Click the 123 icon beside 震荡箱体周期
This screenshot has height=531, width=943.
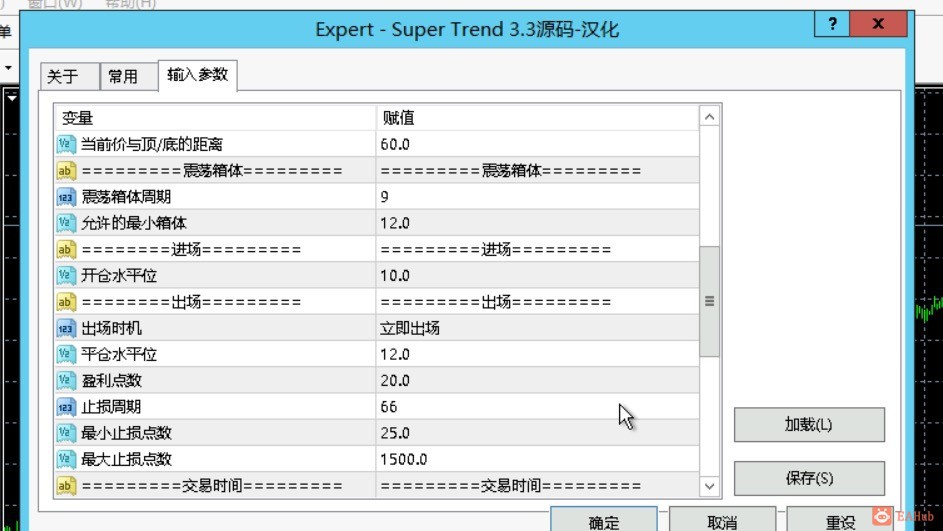click(x=66, y=197)
